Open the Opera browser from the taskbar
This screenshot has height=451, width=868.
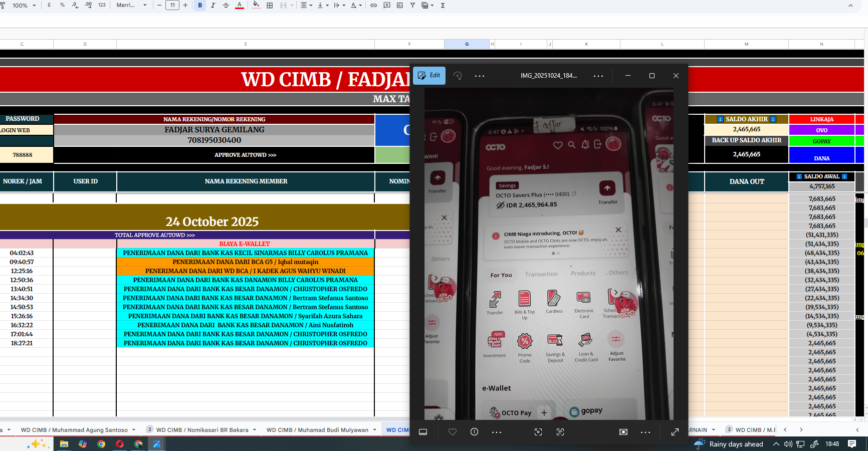[119, 444]
